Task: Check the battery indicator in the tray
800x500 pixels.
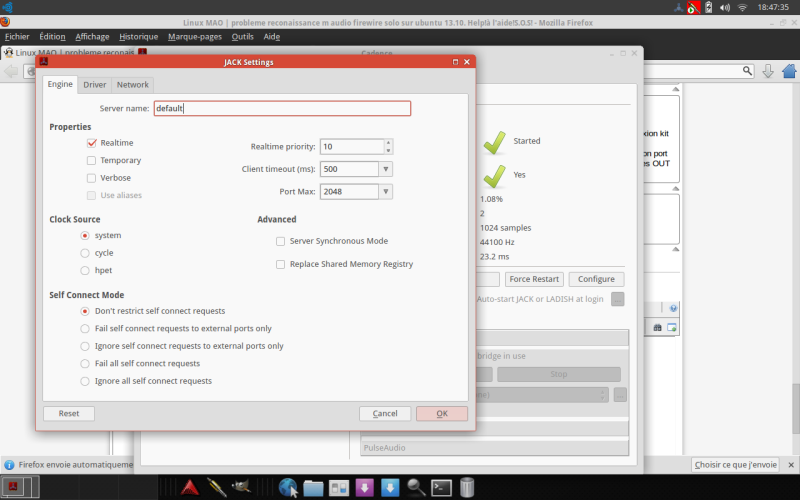Action: click(709, 7)
